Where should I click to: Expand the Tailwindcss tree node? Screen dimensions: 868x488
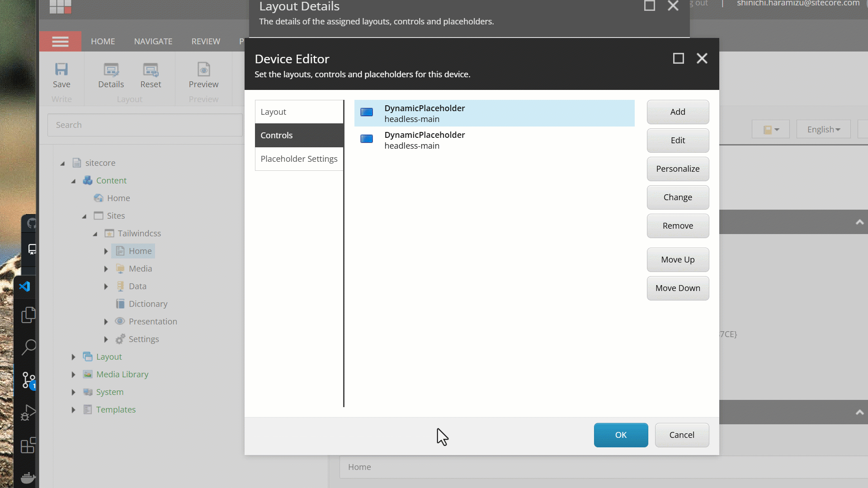[x=95, y=233]
